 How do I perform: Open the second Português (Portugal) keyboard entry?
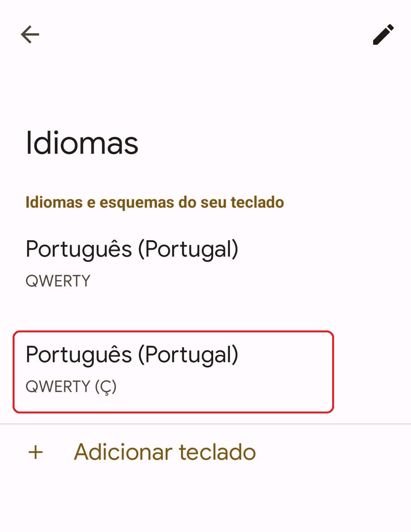coord(132,369)
